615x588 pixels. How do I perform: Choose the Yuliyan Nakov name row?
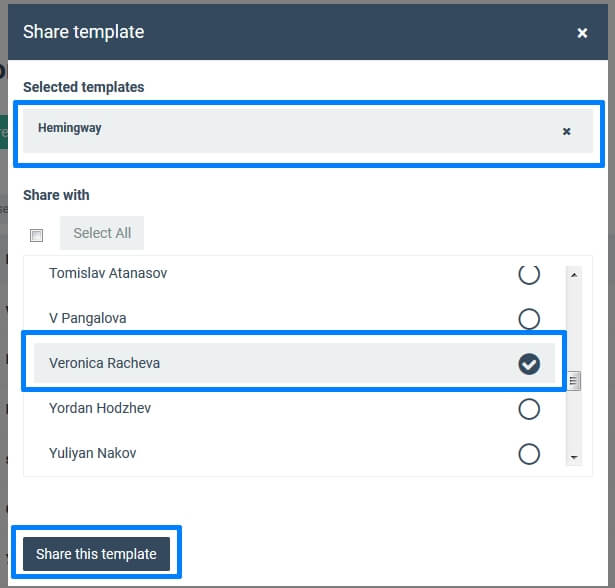tap(294, 453)
